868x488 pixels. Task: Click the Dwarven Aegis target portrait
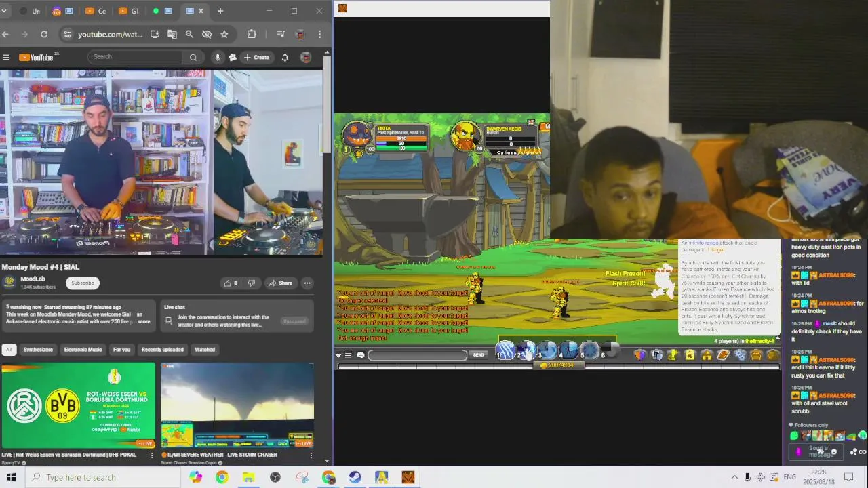(466, 136)
